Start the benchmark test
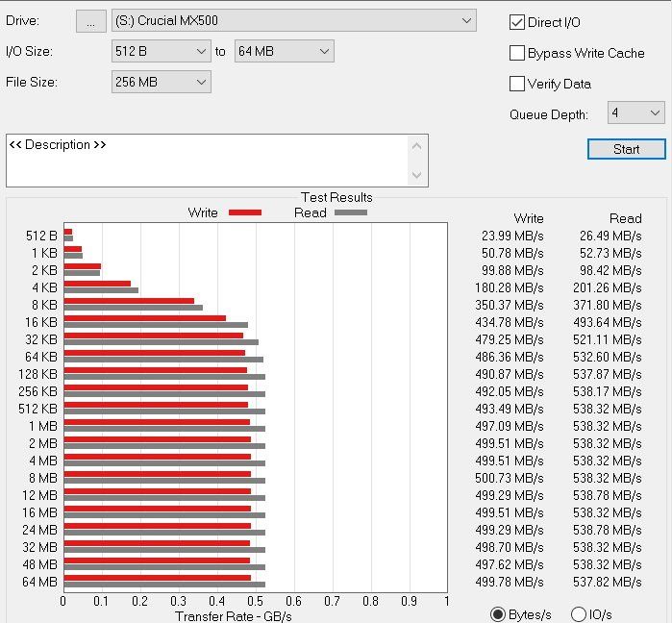Screen dimensions: 672x623 [627, 149]
